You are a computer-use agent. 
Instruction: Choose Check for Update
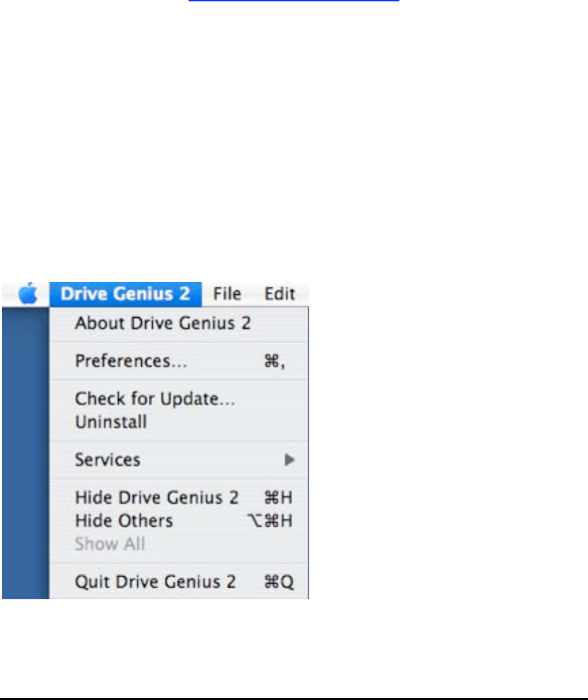[x=155, y=399]
